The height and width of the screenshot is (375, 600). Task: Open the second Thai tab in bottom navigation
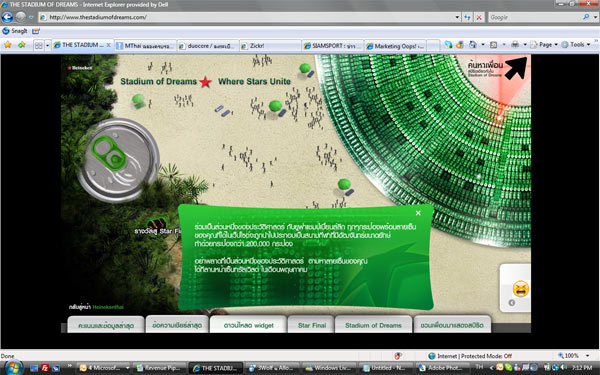(x=177, y=325)
